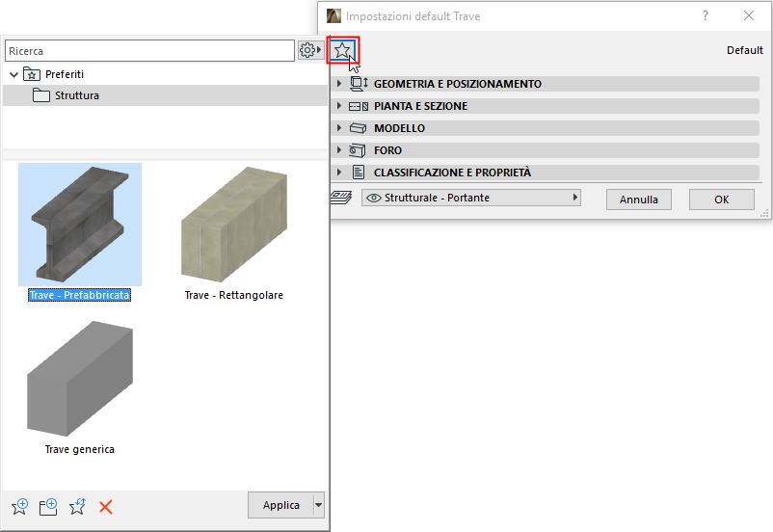Screen dimensions: 773x532
Task: Click the Trave - Prefabbricata name label
Action: [79, 295]
